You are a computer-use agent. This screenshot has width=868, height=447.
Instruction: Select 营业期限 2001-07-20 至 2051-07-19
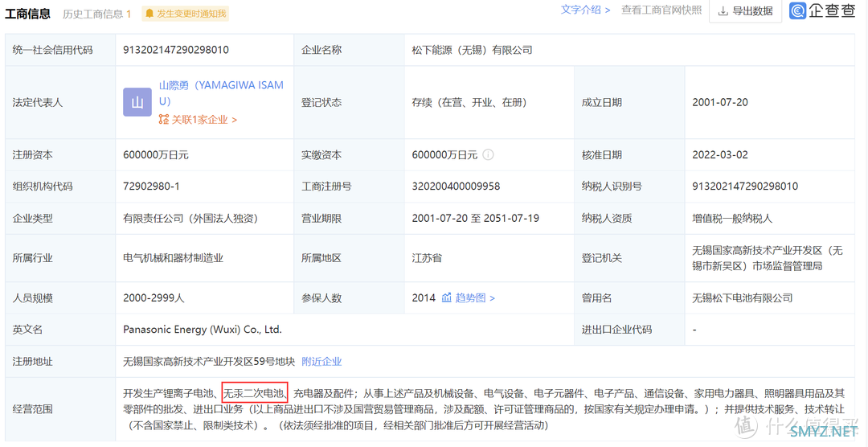pos(476,218)
